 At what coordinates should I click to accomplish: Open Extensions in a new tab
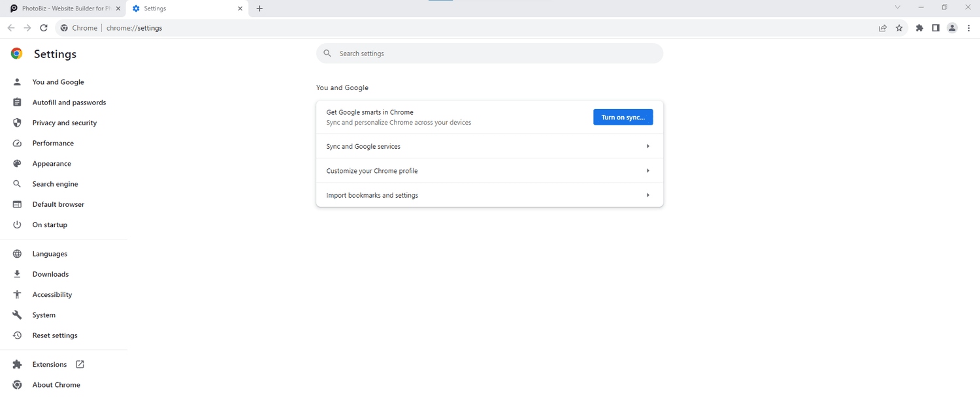click(80, 364)
